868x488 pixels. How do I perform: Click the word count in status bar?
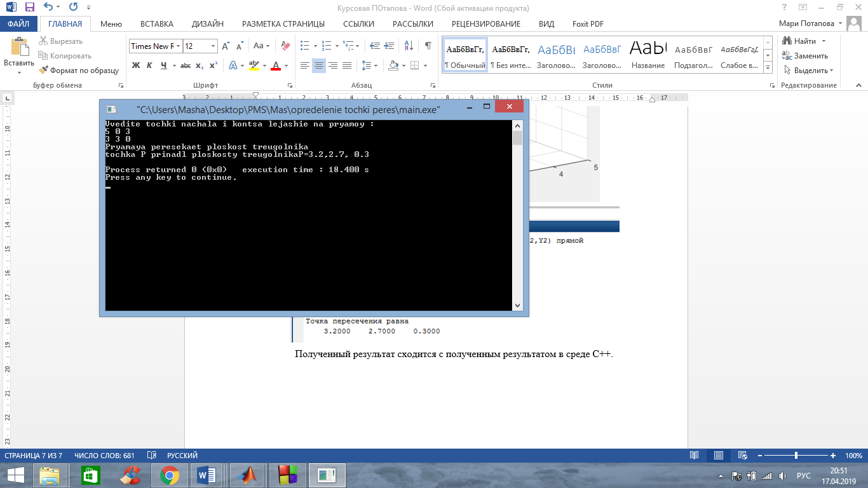pyautogui.click(x=104, y=456)
